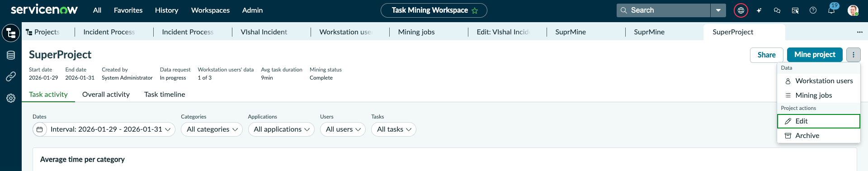Switch to the Task activity tab

coord(48,95)
